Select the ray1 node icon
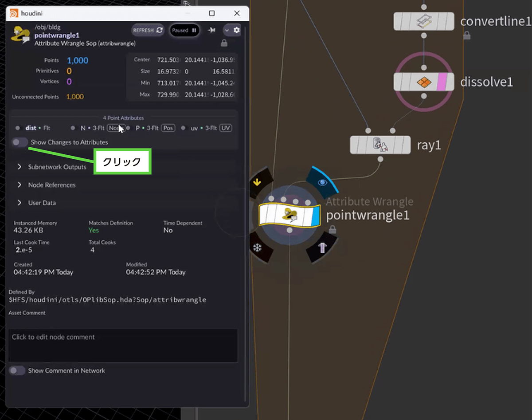 point(380,145)
